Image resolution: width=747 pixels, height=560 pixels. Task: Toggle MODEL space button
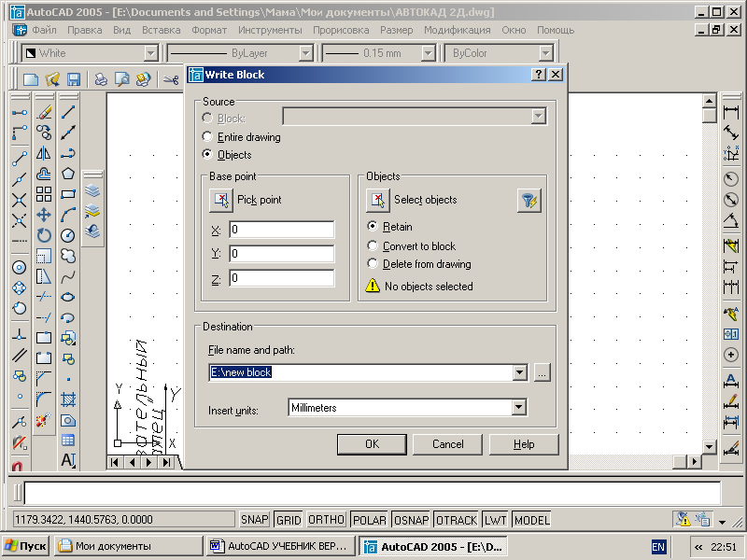coord(531,519)
